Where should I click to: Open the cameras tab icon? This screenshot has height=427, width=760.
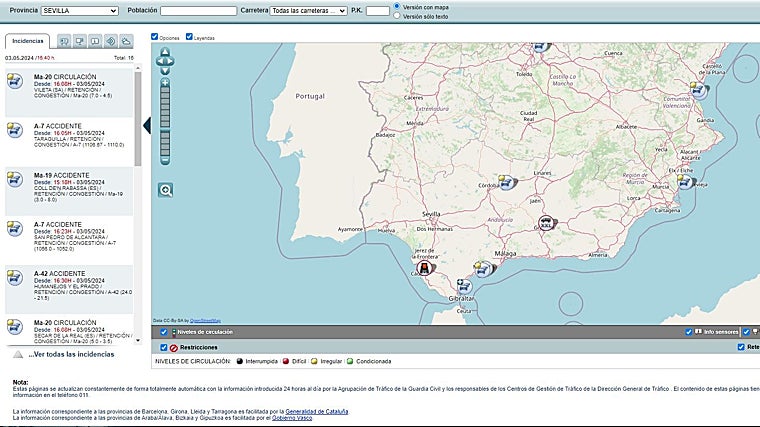coord(64,41)
